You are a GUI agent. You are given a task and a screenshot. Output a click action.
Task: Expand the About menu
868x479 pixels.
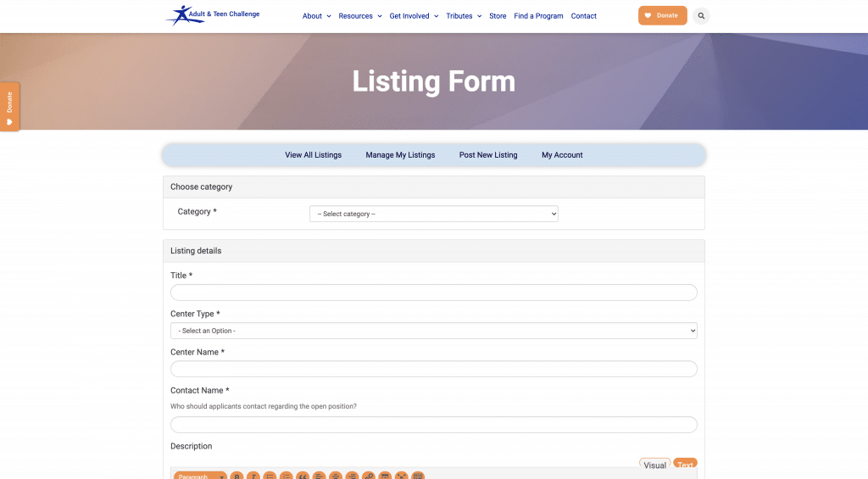point(317,16)
